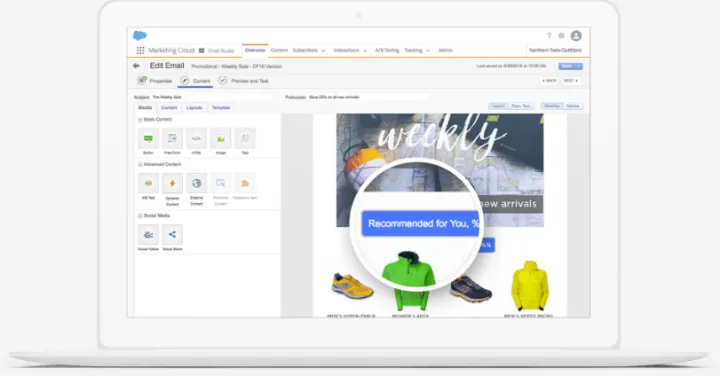The height and width of the screenshot is (376, 720).
Task: Select the Free Form content block
Action: click(x=172, y=139)
